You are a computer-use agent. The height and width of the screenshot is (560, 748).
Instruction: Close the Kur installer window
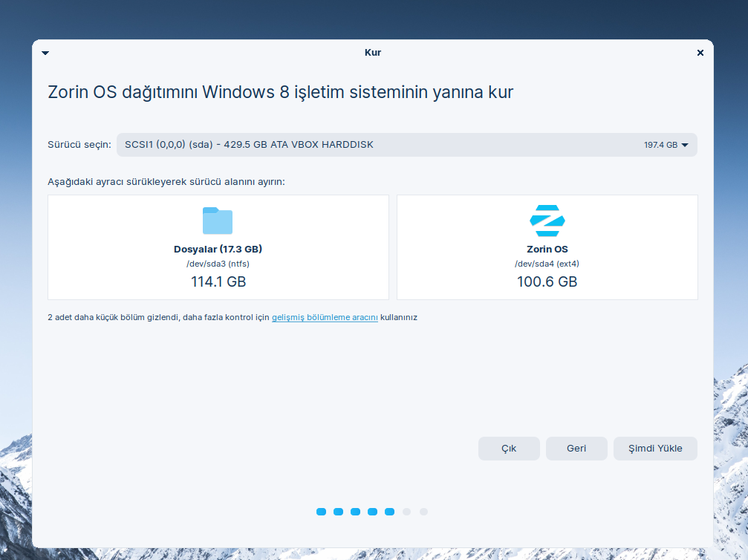700,53
